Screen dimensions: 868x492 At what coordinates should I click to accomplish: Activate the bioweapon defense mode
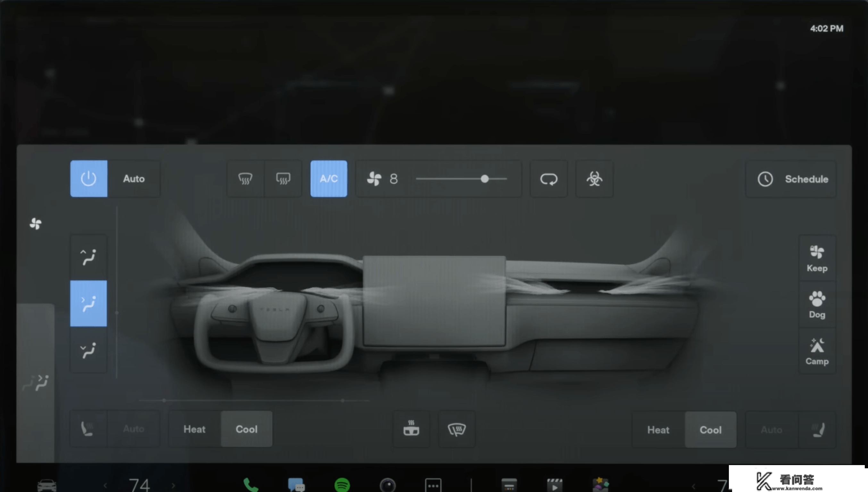tap(594, 179)
